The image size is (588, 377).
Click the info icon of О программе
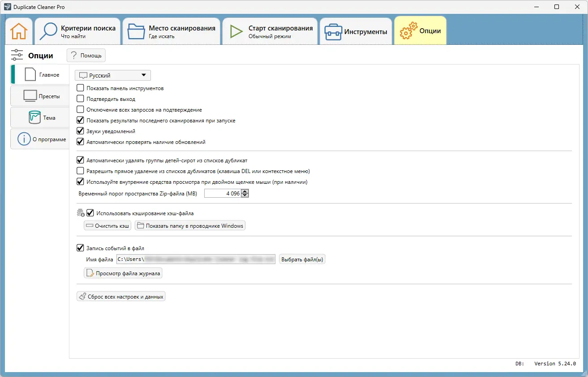(x=24, y=139)
